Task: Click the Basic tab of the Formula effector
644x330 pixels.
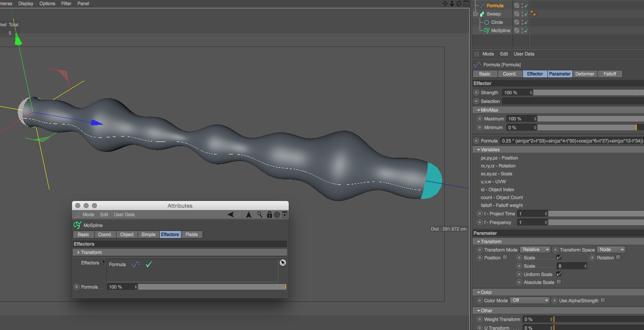Action: [485, 74]
